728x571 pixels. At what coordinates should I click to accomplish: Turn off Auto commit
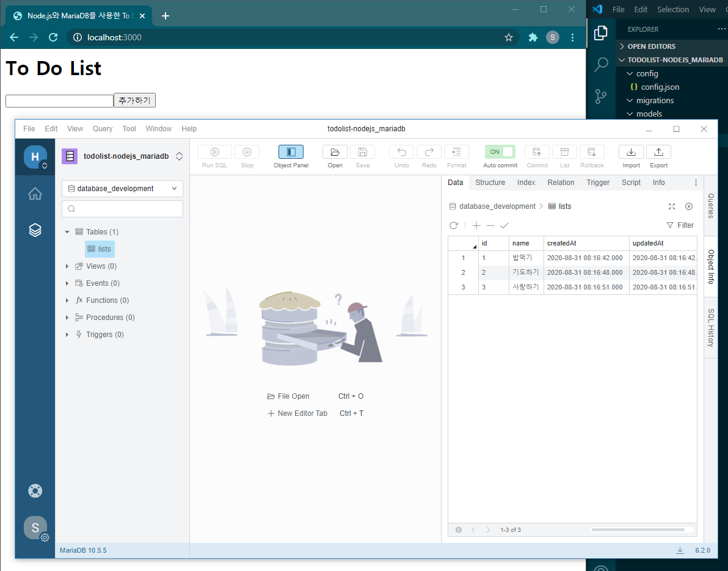point(500,151)
